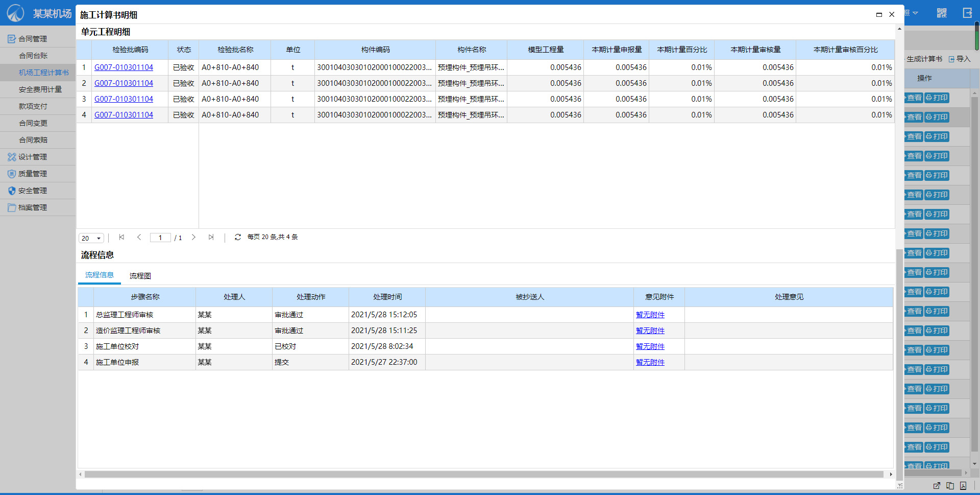Click the 生成计算书 button

924,59
